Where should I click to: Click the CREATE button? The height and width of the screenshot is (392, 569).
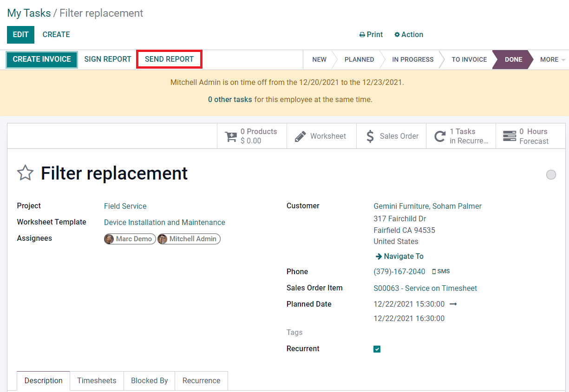[56, 35]
